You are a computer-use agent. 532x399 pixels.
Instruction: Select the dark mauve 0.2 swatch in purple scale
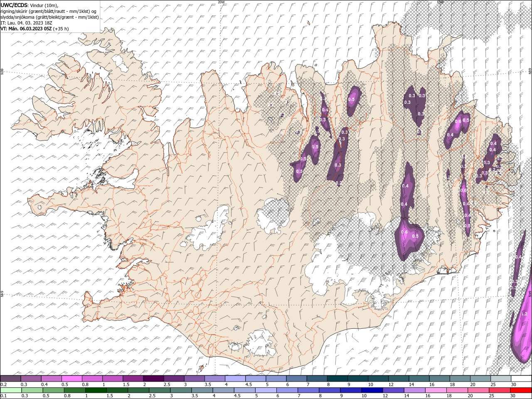11,379
